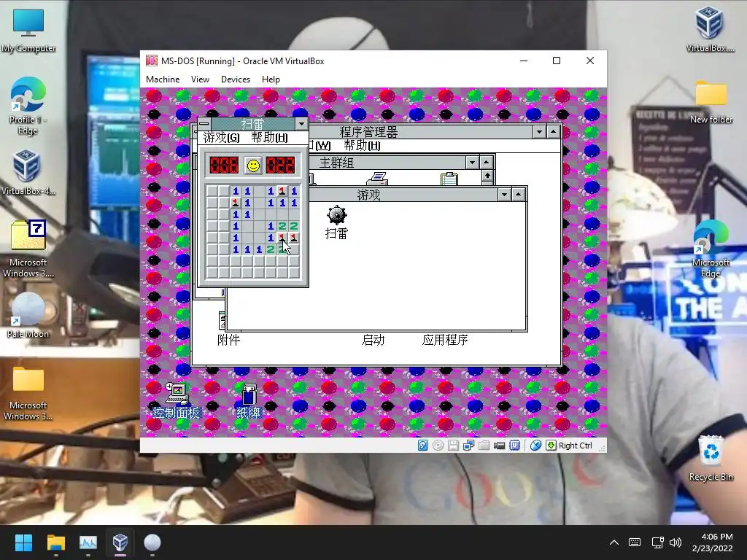Click the shared folders icon in VirtualBox status bar
Screen dimensions: 747x560
point(484,446)
